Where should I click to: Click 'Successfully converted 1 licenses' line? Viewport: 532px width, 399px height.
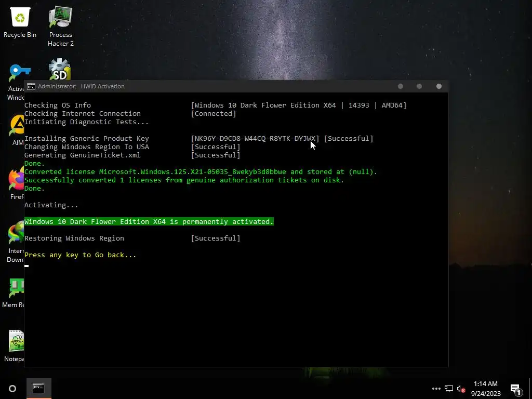(184, 180)
